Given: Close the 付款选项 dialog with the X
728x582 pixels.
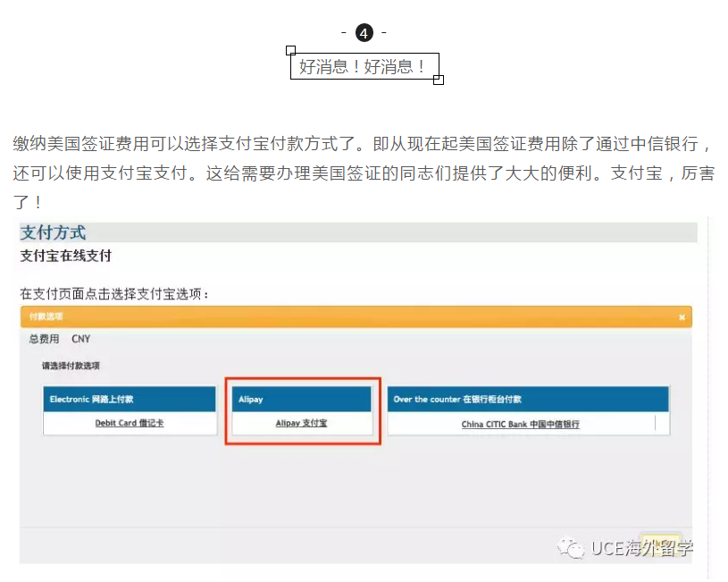Looking at the screenshot, I should point(682,317).
